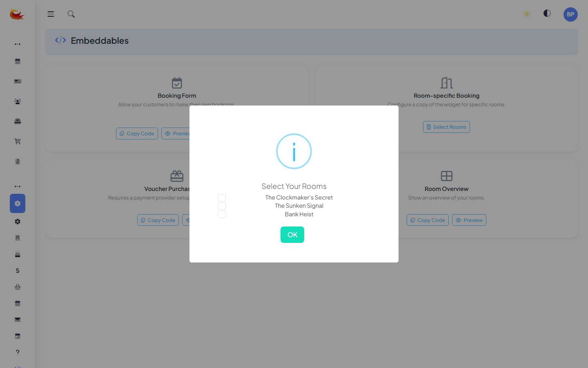Image resolution: width=588 pixels, height=368 pixels.
Task: Open the card icon in sidebar
Action: 18,81
